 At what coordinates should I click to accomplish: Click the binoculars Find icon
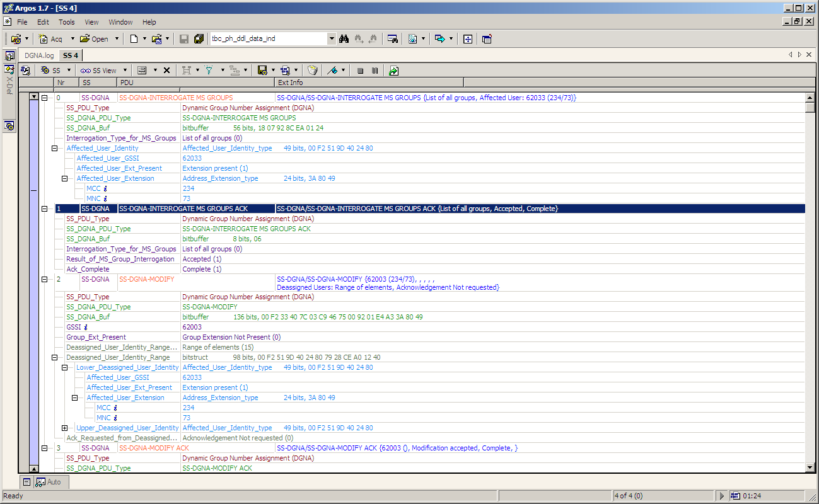(344, 38)
